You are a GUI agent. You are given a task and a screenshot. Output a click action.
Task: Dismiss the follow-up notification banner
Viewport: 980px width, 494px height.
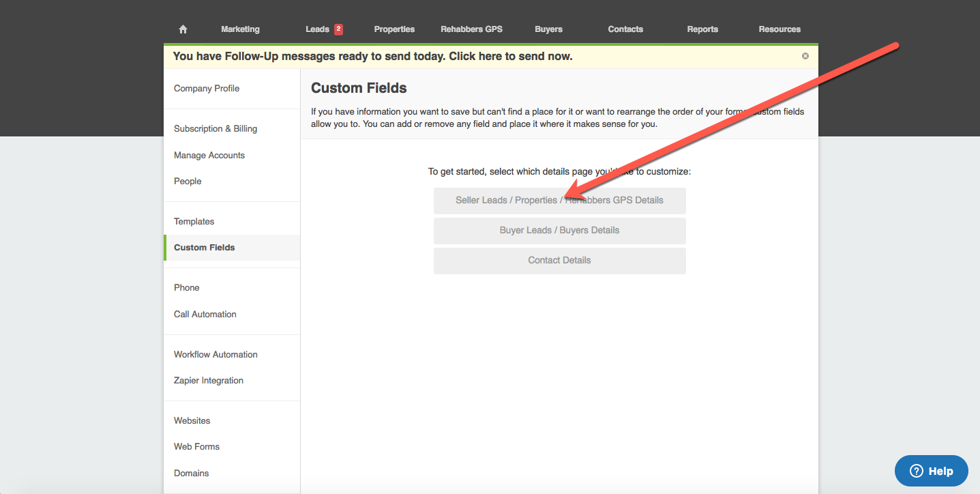(x=805, y=56)
